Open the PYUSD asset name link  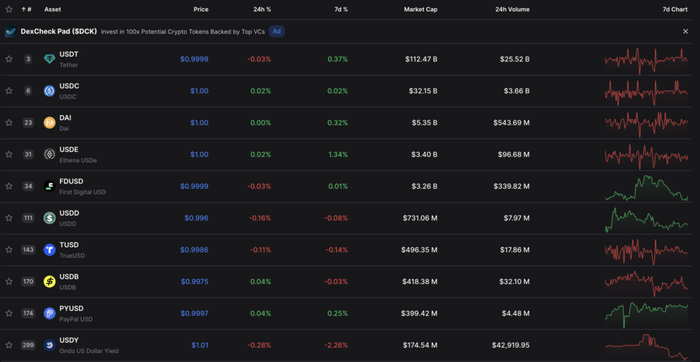[71, 308]
